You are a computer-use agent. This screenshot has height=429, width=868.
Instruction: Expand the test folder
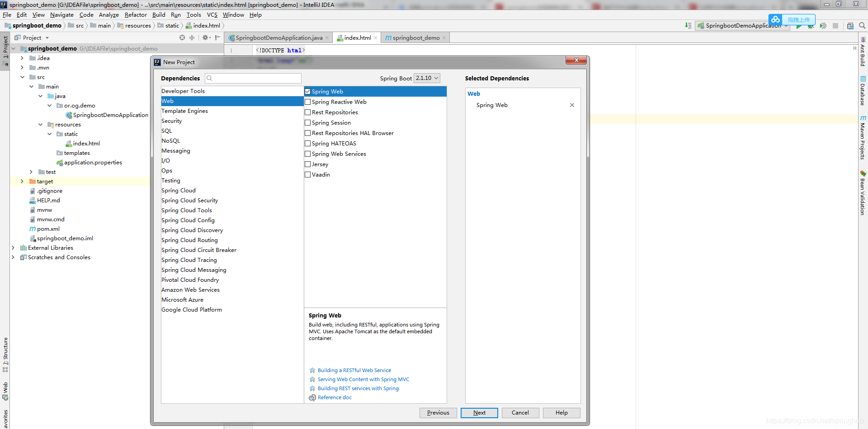(31, 172)
